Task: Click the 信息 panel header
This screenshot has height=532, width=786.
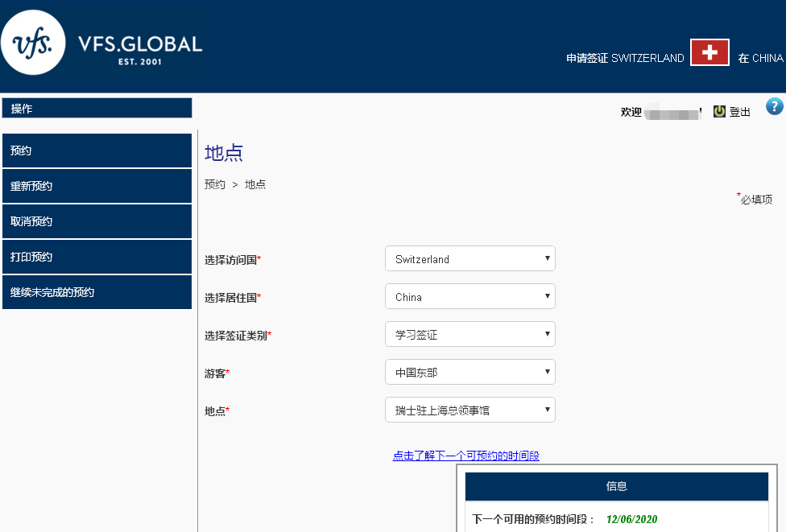Action: point(617,486)
